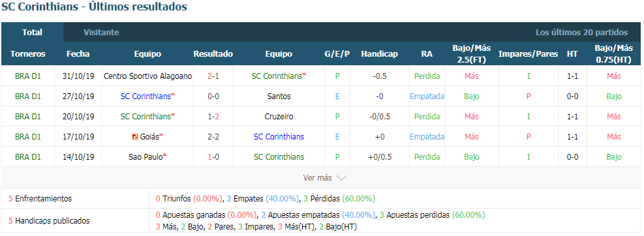Click the Ver más text
The image size is (644, 236).
pos(317,178)
